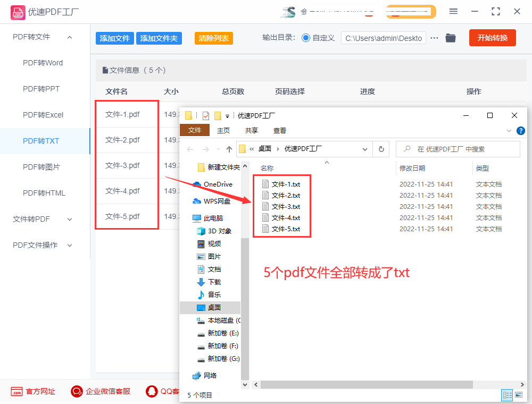The image size is (532, 404).
Task: Open the hamburger menu in title bar
Action: [453, 12]
